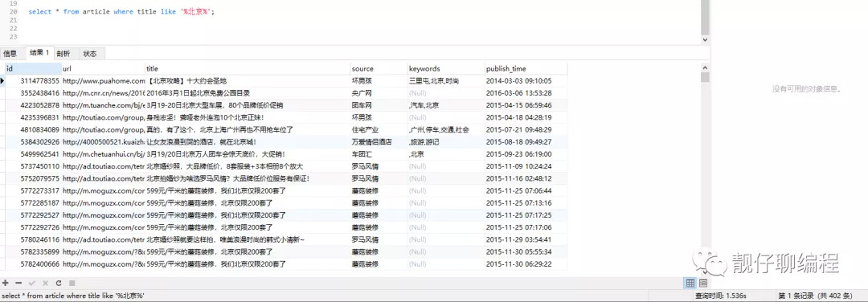868x302 pixels.
Task: Click into the SQL editor query line
Action: point(121,11)
